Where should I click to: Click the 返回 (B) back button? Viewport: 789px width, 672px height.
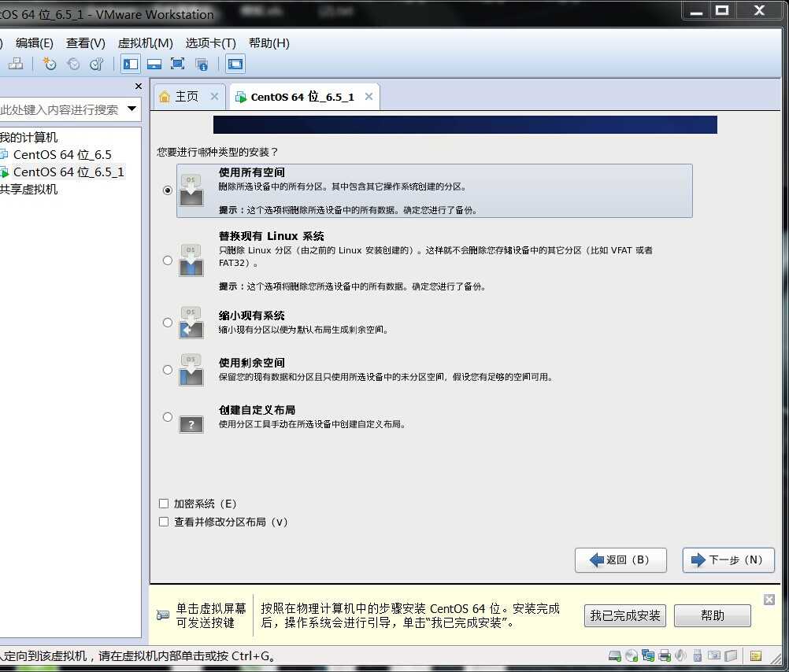[x=621, y=559]
